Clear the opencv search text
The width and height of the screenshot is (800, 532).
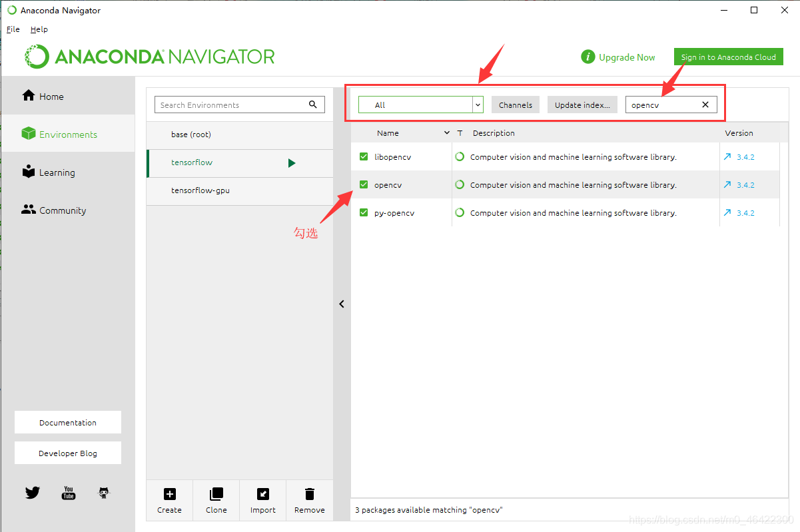[x=705, y=105]
